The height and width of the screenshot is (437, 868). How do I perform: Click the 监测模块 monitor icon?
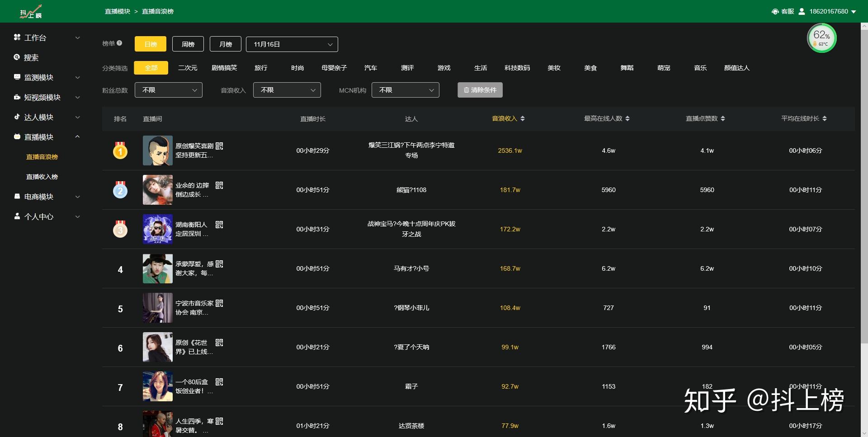[17, 77]
